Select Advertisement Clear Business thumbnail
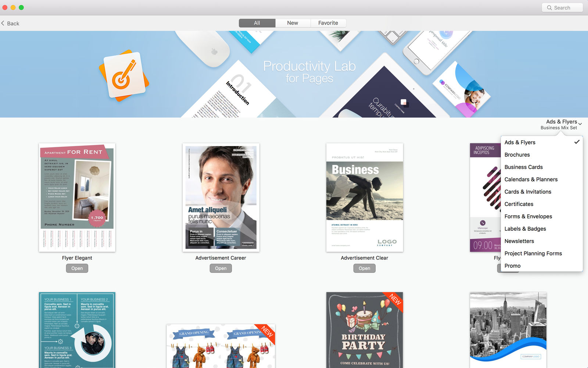588x368 pixels. click(x=365, y=198)
